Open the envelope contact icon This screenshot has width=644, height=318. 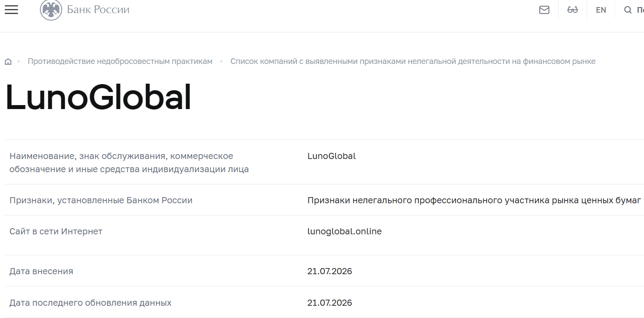(x=544, y=10)
